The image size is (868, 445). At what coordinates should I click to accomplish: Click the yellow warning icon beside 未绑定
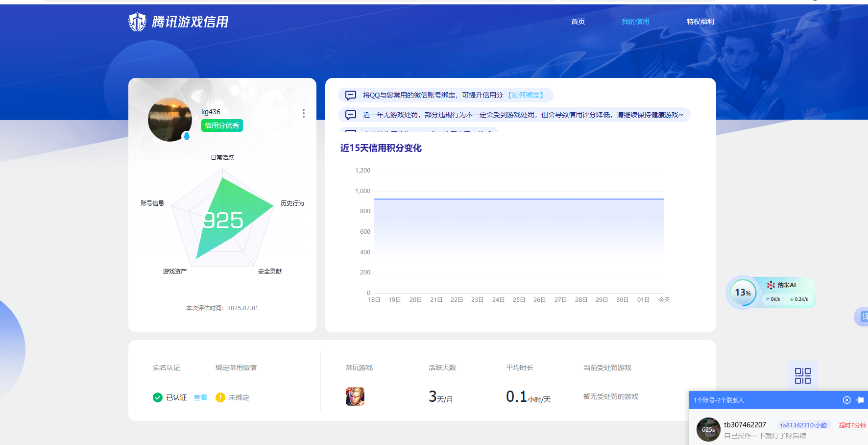click(x=220, y=397)
